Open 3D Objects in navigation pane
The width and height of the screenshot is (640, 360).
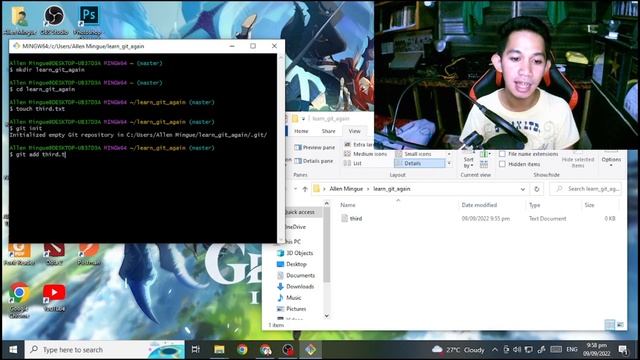click(x=296, y=253)
